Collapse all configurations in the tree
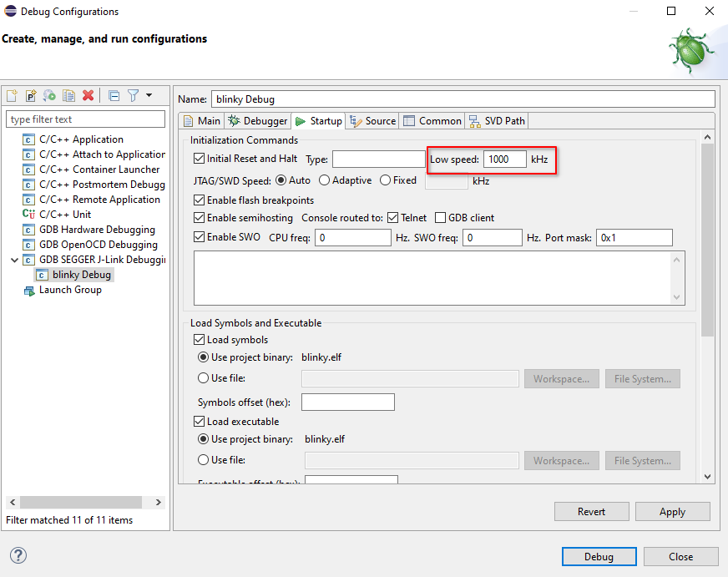The height and width of the screenshot is (577, 728). pos(114,96)
